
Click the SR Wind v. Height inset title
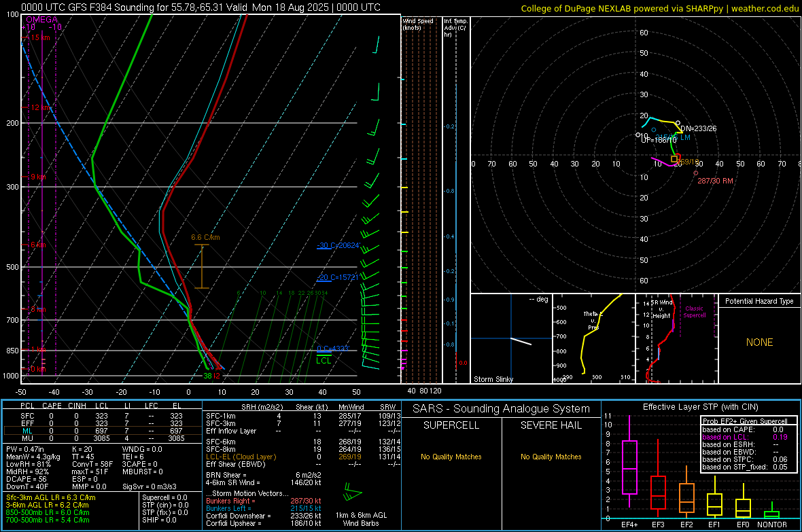[x=662, y=309]
